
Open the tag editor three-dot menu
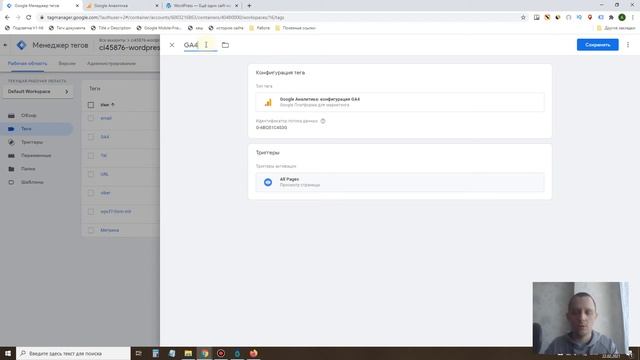click(628, 45)
